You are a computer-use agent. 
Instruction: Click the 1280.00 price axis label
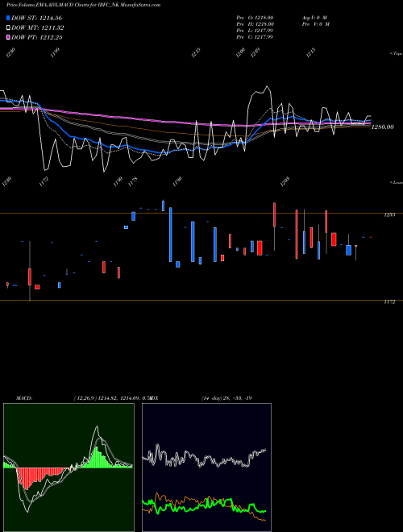point(383,127)
